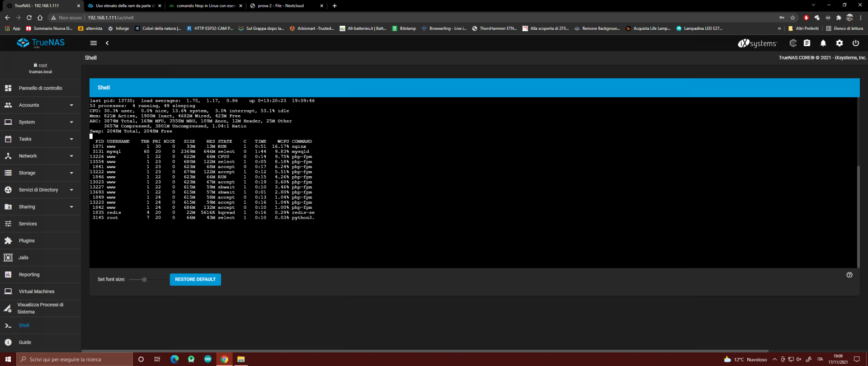
Task: Click the Windows taskbar search field
Action: click(75, 359)
